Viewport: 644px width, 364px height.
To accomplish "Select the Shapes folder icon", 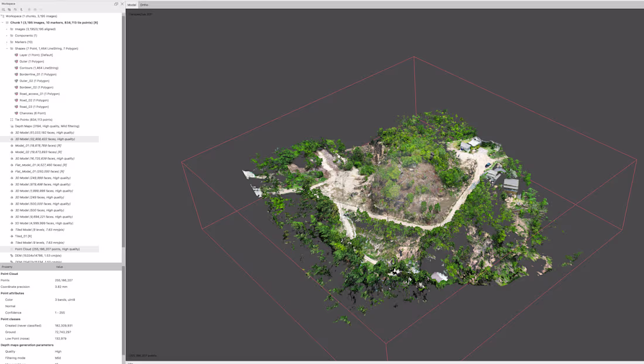I will coord(12,49).
